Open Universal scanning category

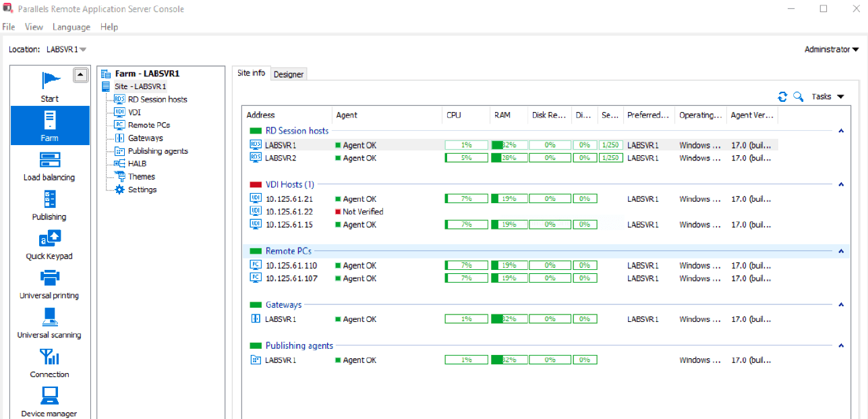tap(50, 323)
